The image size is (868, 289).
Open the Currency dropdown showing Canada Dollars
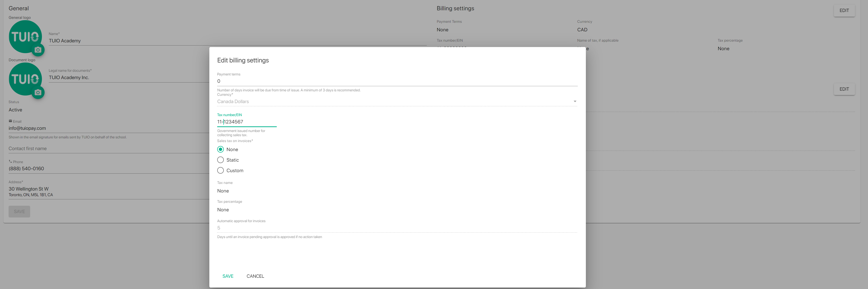tap(397, 101)
